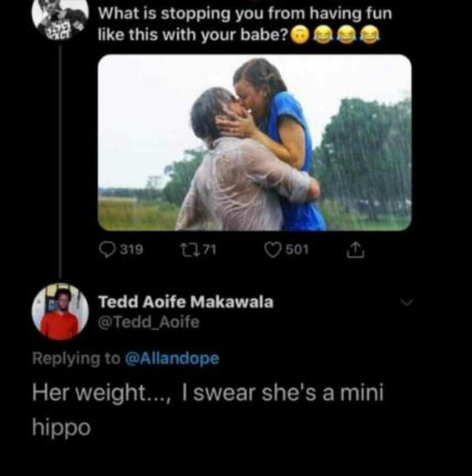472x476 pixels.
Task: Open the couple kissing in rain image
Action: (x=254, y=142)
